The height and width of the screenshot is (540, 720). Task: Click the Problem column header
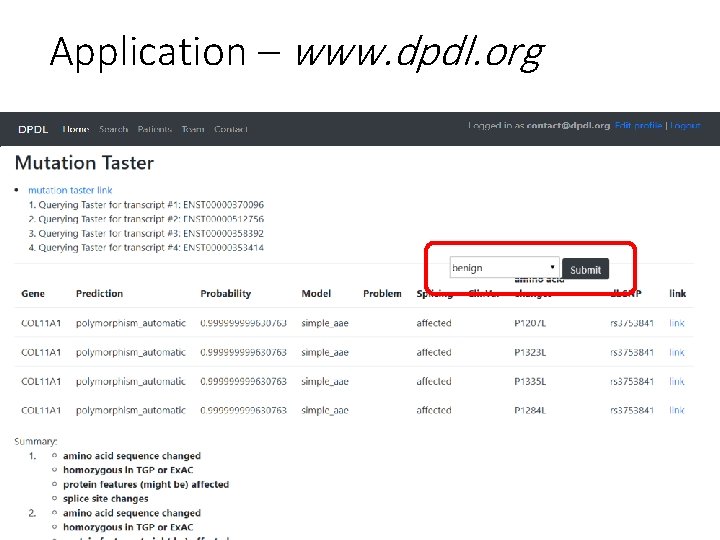(x=382, y=293)
